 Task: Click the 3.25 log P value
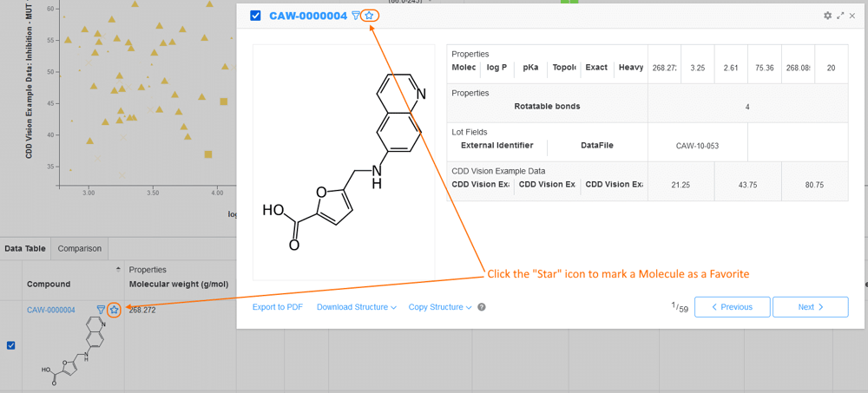[698, 68]
